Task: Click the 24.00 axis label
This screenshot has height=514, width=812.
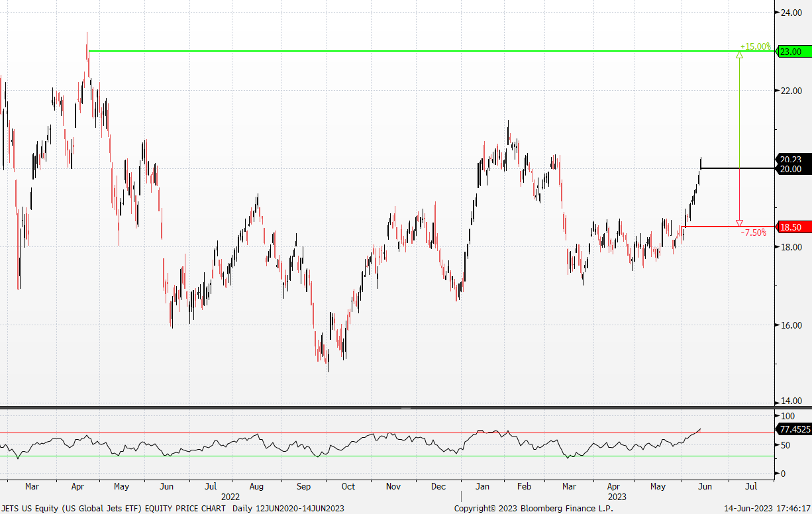Action: pyautogui.click(x=791, y=13)
